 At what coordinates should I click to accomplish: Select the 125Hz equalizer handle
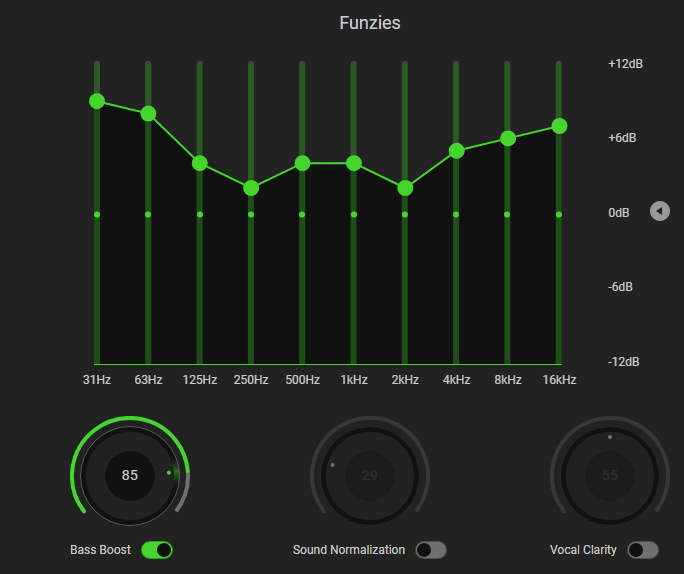click(x=200, y=163)
